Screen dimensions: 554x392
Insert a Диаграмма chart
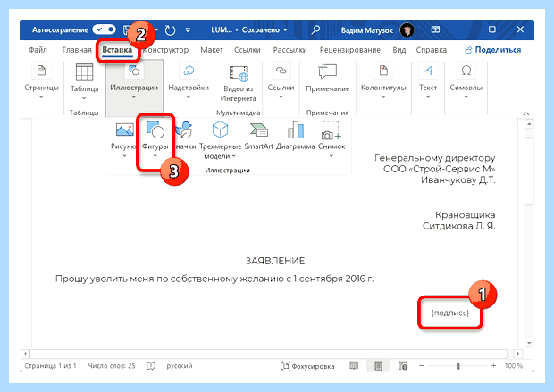click(296, 136)
